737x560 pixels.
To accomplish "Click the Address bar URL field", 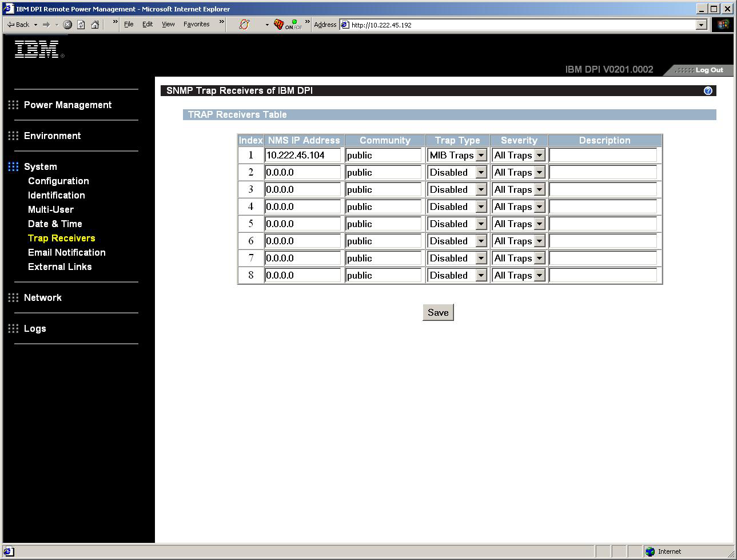I will pyautogui.click(x=523, y=25).
